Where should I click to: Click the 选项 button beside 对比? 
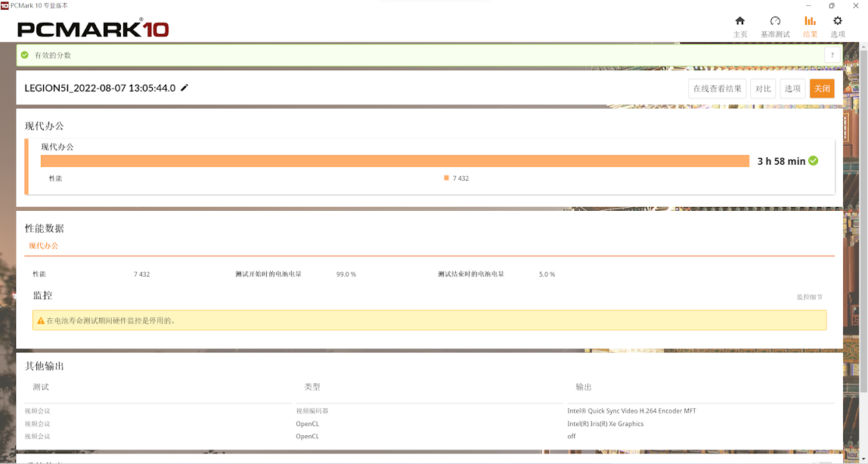(x=792, y=88)
